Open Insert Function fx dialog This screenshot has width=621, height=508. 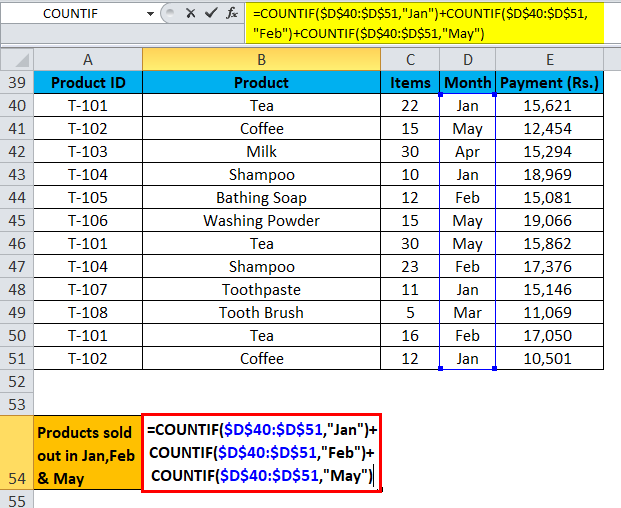(232, 13)
